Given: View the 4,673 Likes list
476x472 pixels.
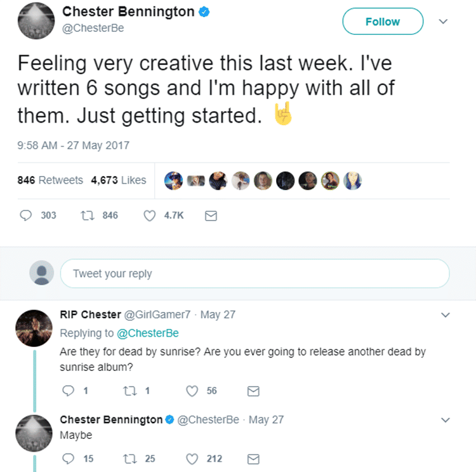Looking at the screenshot, I should pyautogui.click(x=119, y=180).
